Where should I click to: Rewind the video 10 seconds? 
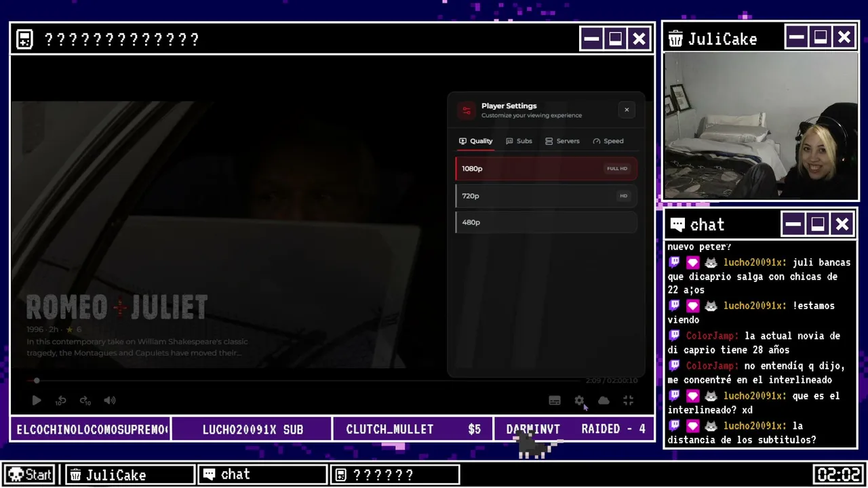tap(60, 401)
